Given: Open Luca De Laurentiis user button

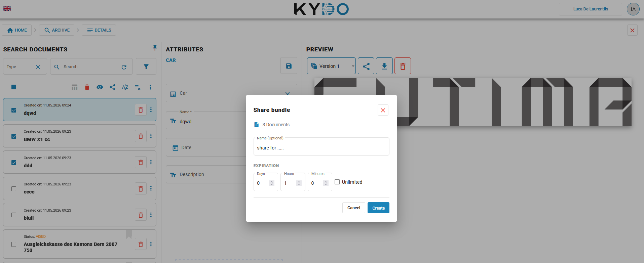Looking at the screenshot, I should point(590,9).
